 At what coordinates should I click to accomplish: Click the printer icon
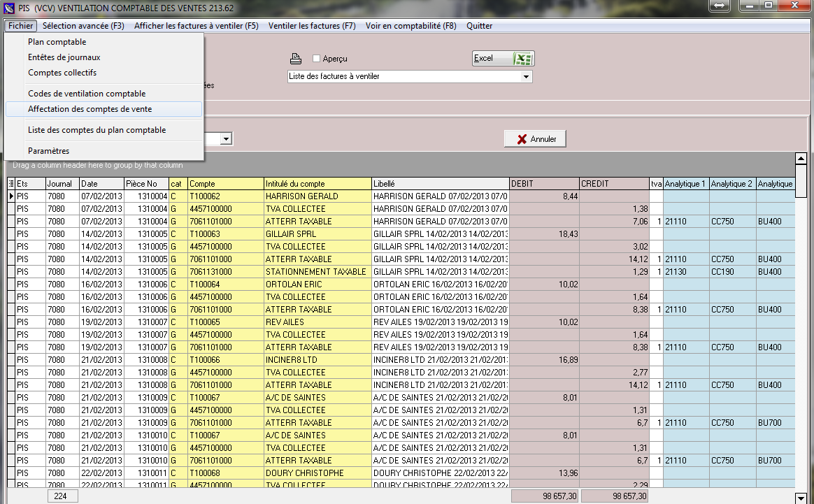(x=296, y=59)
